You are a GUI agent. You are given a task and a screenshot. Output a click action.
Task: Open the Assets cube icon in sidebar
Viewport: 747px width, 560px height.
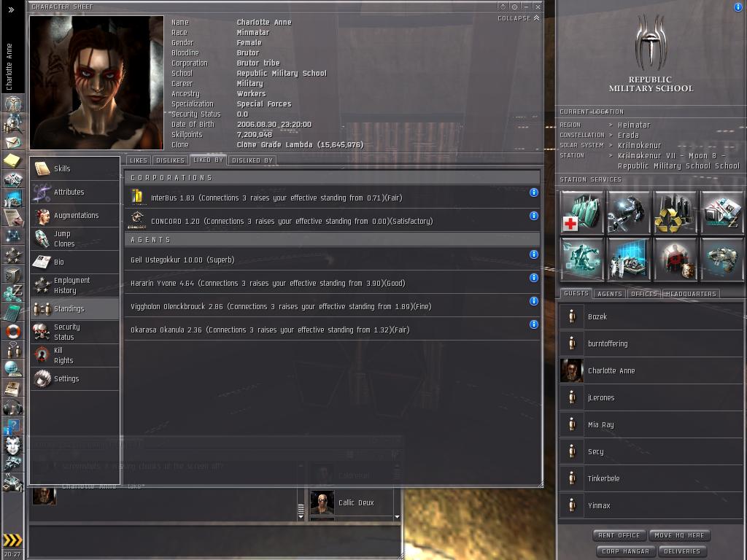point(13,275)
